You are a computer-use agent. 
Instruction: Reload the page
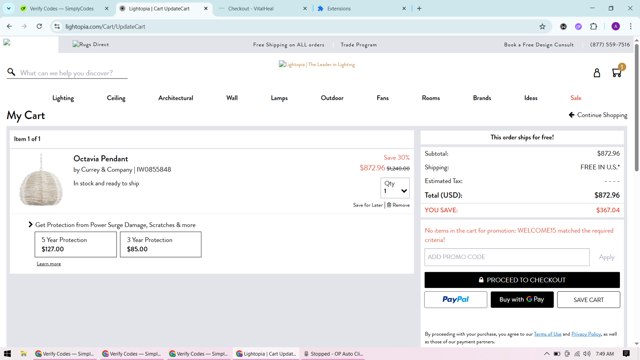pyautogui.click(x=39, y=27)
